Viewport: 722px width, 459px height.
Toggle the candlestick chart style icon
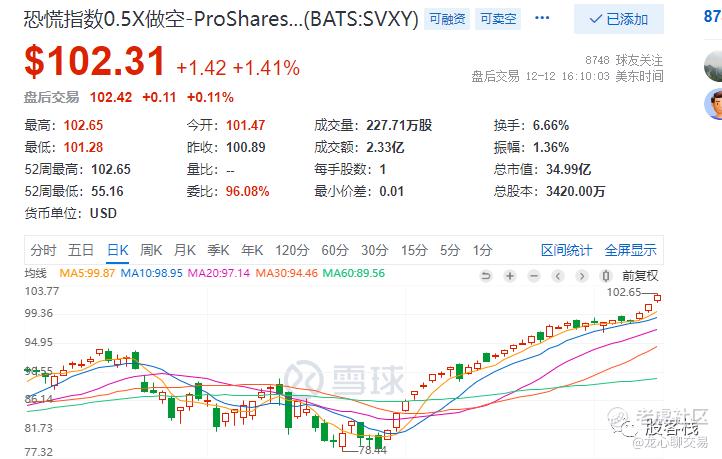click(x=606, y=276)
